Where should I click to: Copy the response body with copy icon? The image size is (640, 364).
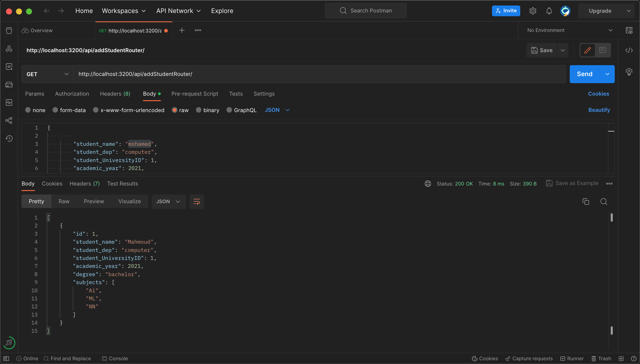coord(586,201)
